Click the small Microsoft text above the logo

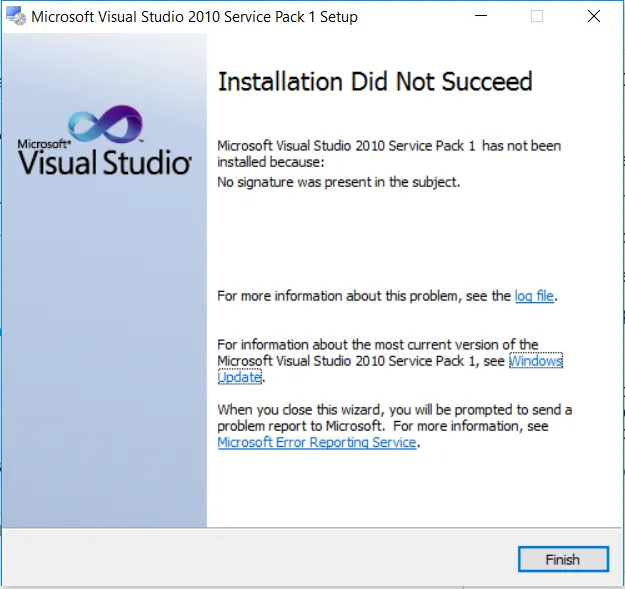43,144
